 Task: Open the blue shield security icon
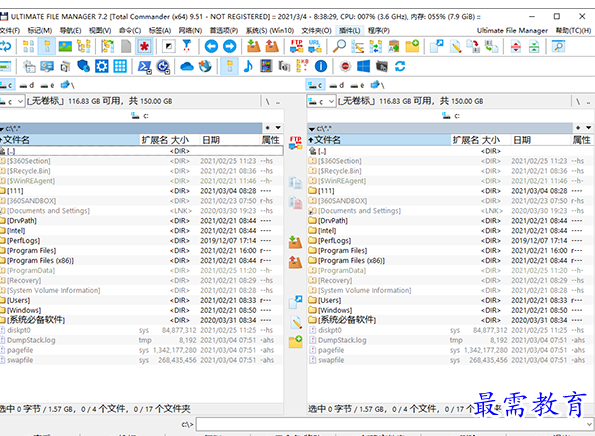coord(83,66)
